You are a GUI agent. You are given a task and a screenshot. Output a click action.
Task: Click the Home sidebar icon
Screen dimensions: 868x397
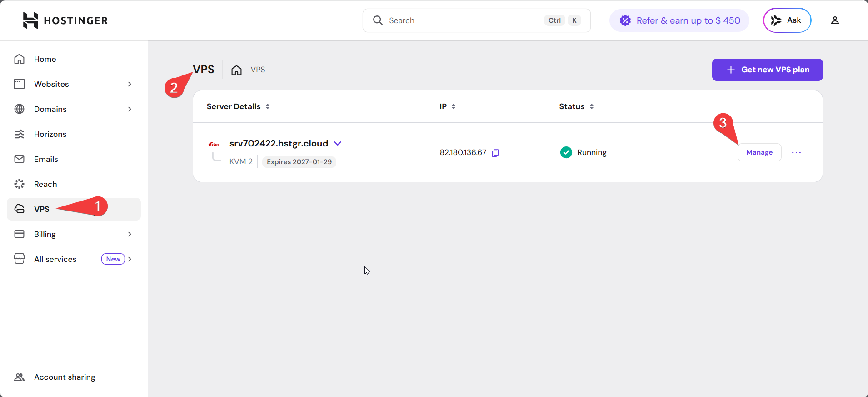coord(19,59)
